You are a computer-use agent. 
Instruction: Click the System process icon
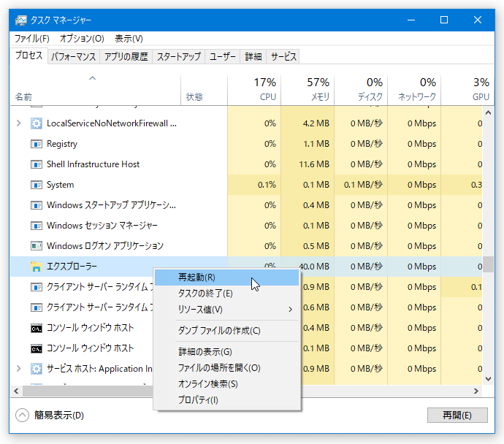(x=37, y=185)
